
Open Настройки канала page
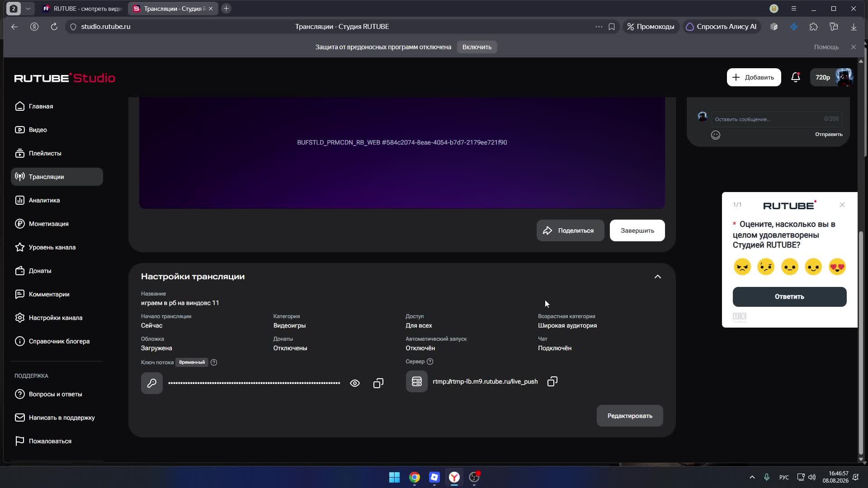pos(57,318)
